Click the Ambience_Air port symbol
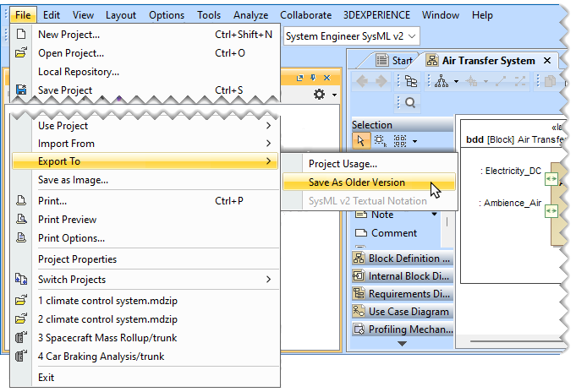The width and height of the screenshot is (576, 392). (x=551, y=211)
